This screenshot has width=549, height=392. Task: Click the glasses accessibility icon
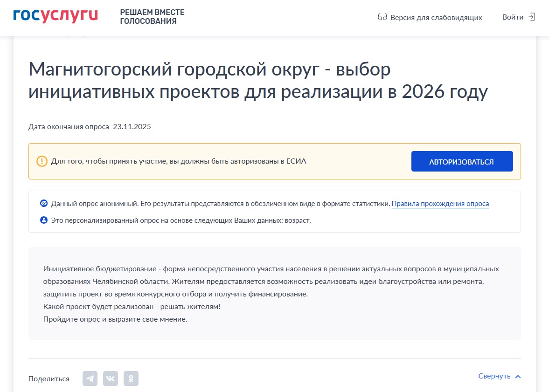(382, 18)
